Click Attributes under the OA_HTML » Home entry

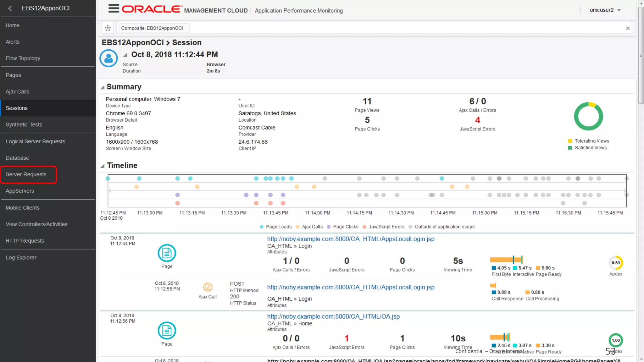tap(277, 329)
